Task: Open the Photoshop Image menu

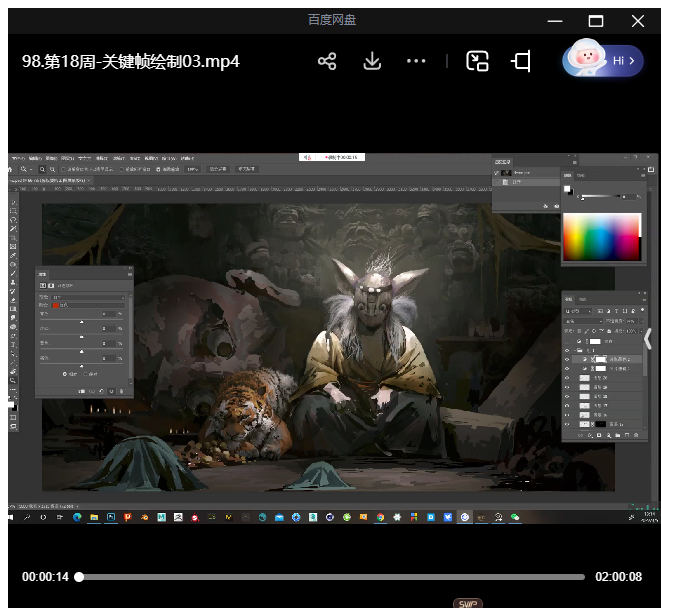Action: [51, 158]
